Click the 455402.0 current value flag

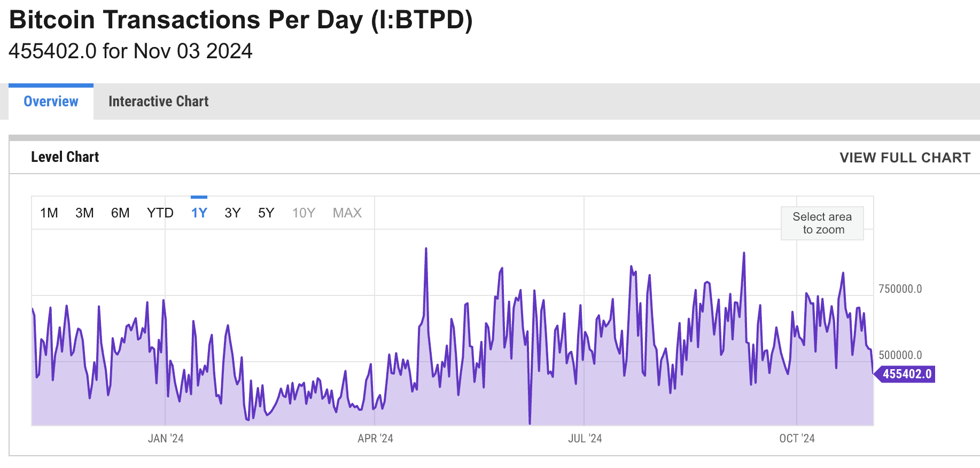905,374
